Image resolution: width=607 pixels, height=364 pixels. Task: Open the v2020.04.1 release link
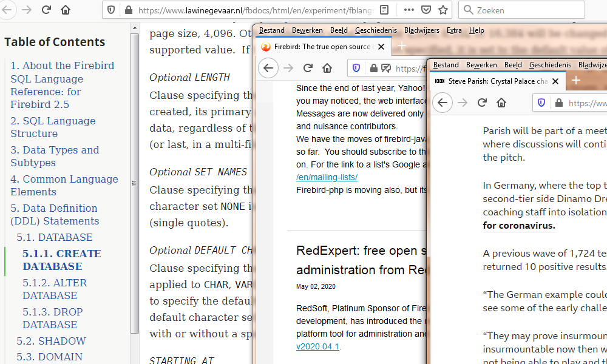pyautogui.click(x=317, y=346)
